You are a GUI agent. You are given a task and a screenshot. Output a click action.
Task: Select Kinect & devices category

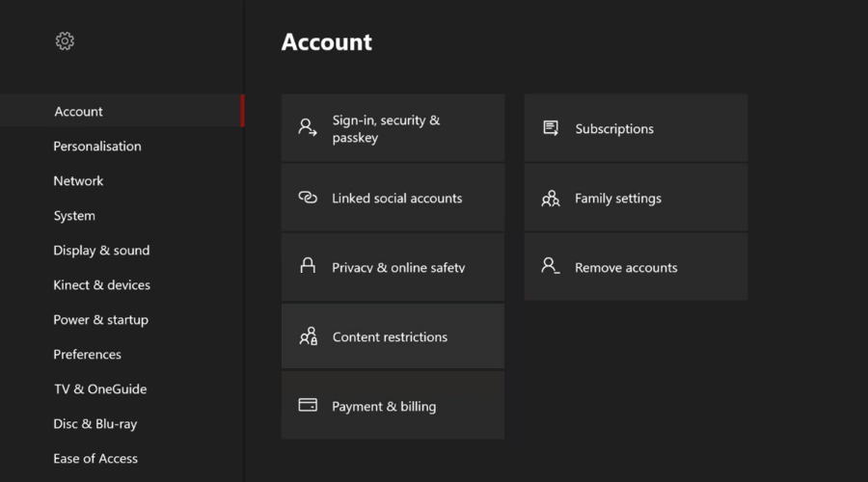[x=101, y=285]
